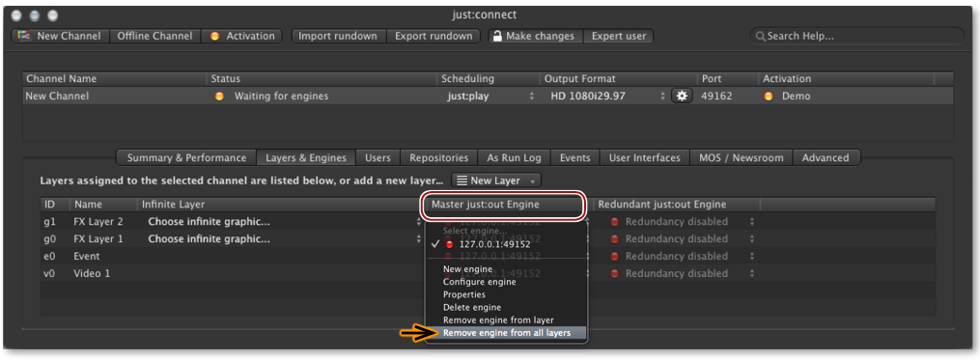The image size is (980, 360).
Task: Open redundant engine dropdown for FX Layer 1
Action: pyautogui.click(x=683, y=238)
